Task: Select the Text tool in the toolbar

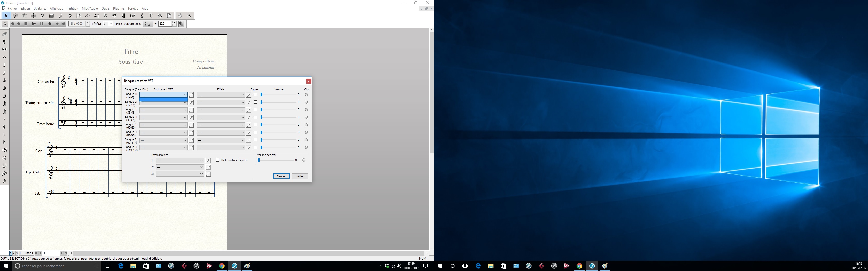Action: 151,16
